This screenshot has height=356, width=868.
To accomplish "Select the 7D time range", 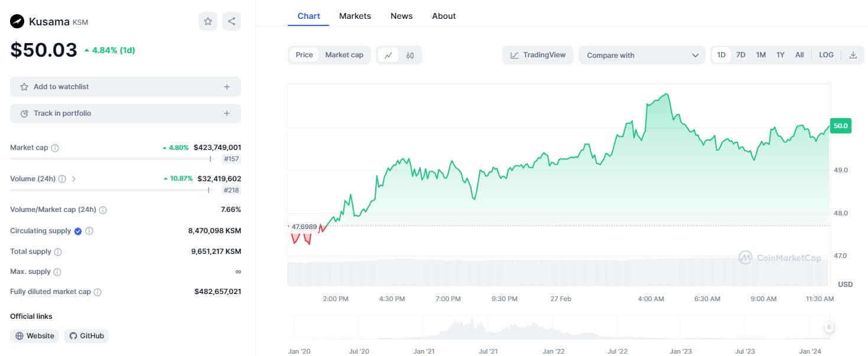I will click(x=740, y=55).
